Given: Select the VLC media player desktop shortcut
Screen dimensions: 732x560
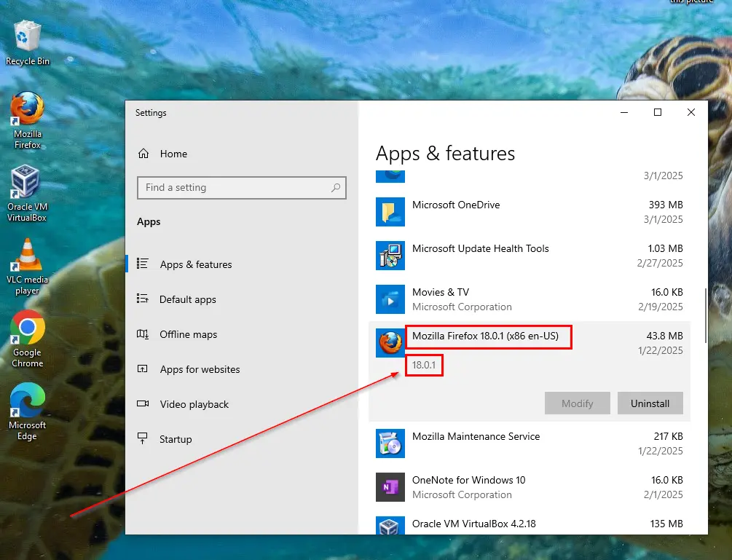Looking at the screenshot, I should [x=27, y=266].
